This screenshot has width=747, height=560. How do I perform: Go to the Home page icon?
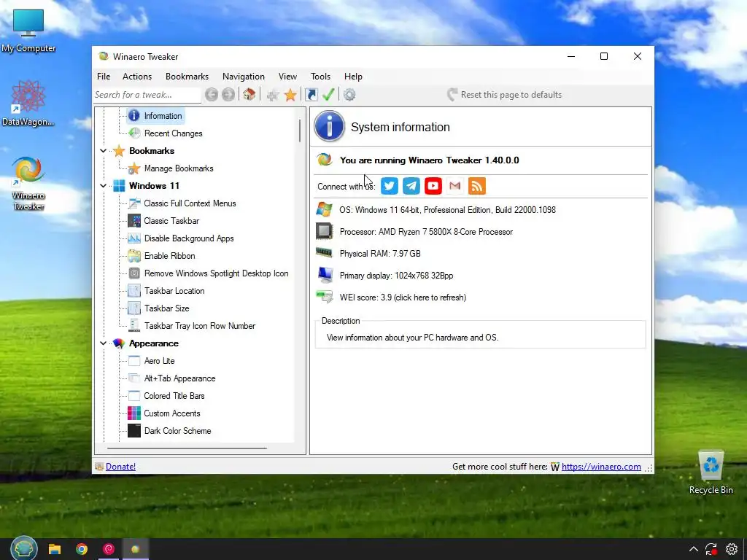[x=249, y=94]
